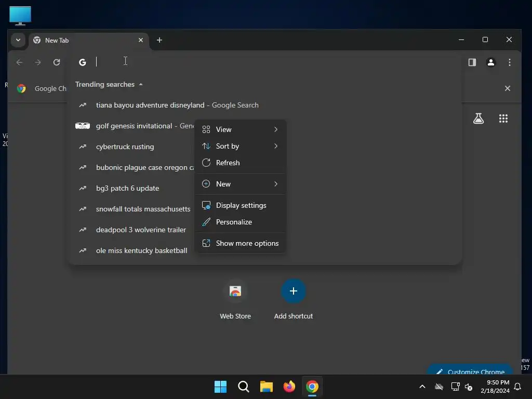The image size is (532, 399).
Task: Select the New Tab tab
Action: pyautogui.click(x=88, y=41)
